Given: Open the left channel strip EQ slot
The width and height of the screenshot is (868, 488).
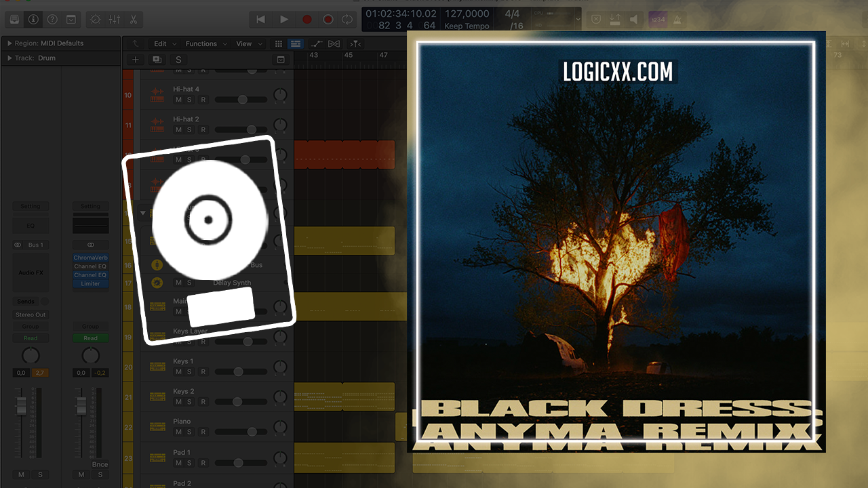Looking at the screenshot, I should coord(30,226).
